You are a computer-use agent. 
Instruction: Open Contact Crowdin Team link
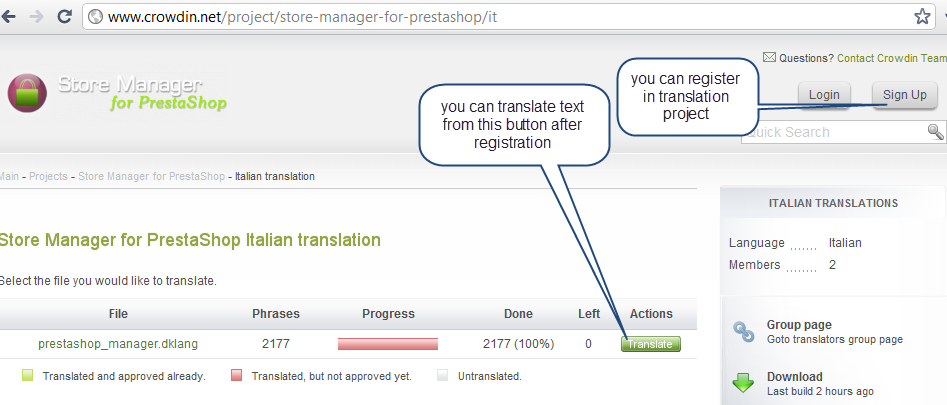tap(891, 58)
